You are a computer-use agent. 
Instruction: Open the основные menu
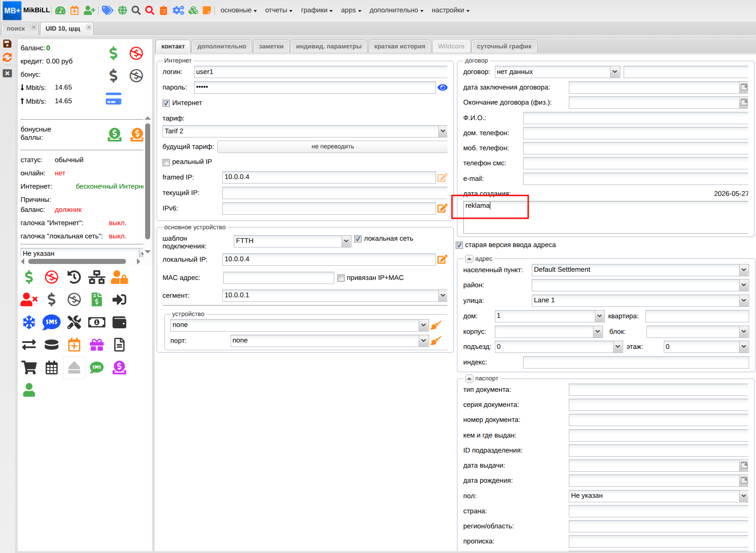point(238,10)
